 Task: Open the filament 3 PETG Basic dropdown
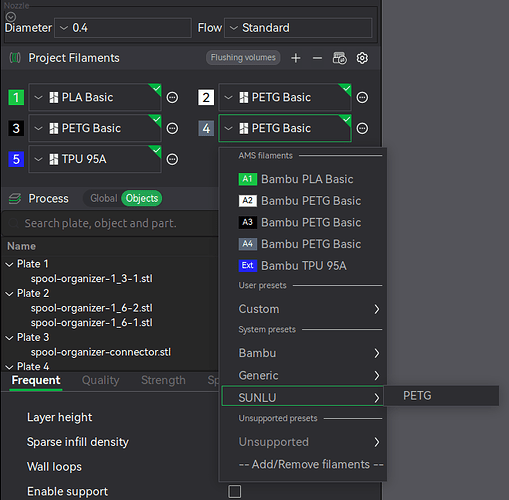point(95,128)
